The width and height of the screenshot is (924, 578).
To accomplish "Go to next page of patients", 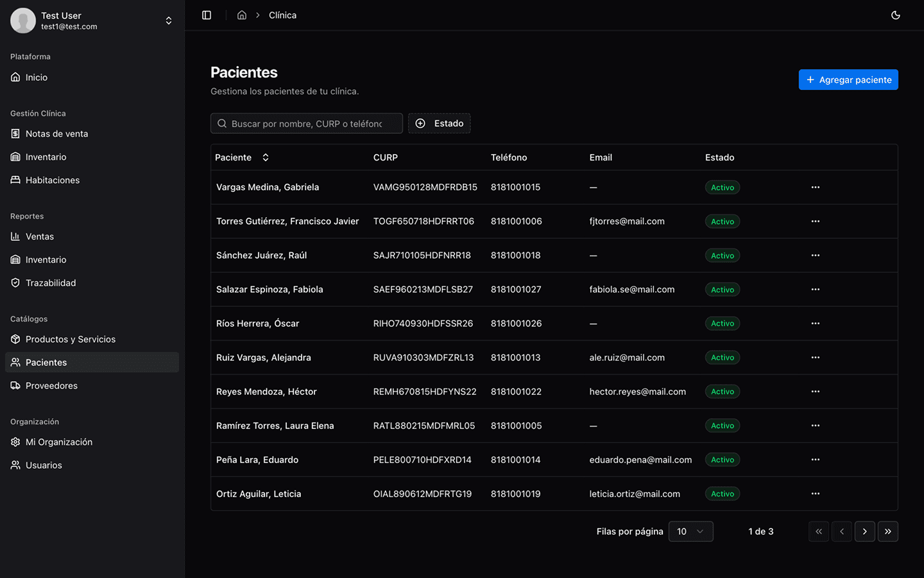I will tap(864, 531).
